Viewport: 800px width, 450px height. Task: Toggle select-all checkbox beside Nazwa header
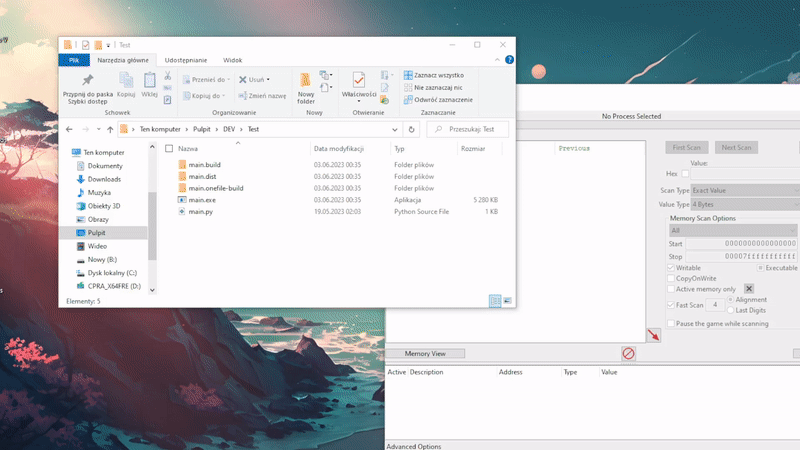[169, 148]
